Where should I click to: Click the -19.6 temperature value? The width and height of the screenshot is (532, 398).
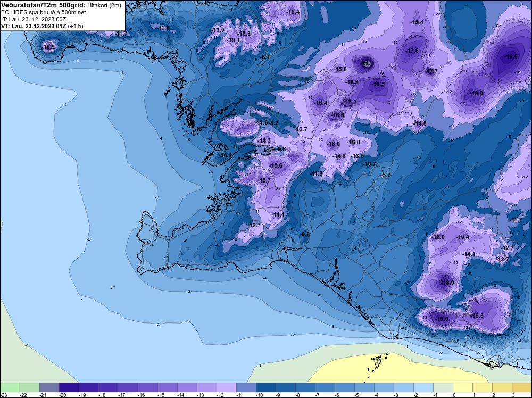pos(511,56)
